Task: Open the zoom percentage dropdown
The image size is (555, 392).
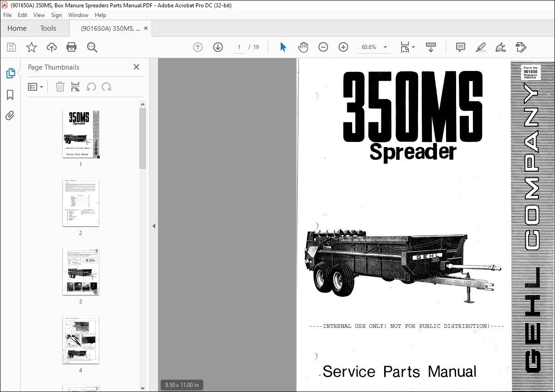Action: 385,47
